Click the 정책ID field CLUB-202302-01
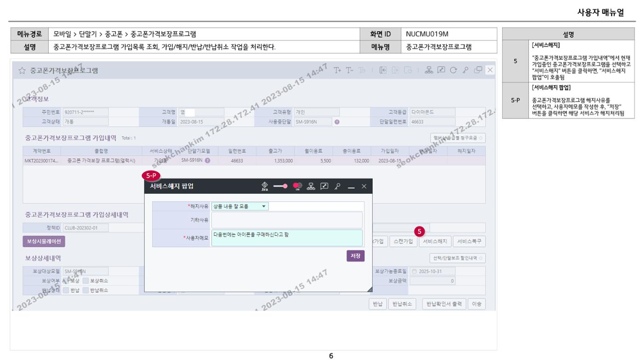644x362 pixels. tap(86, 227)
